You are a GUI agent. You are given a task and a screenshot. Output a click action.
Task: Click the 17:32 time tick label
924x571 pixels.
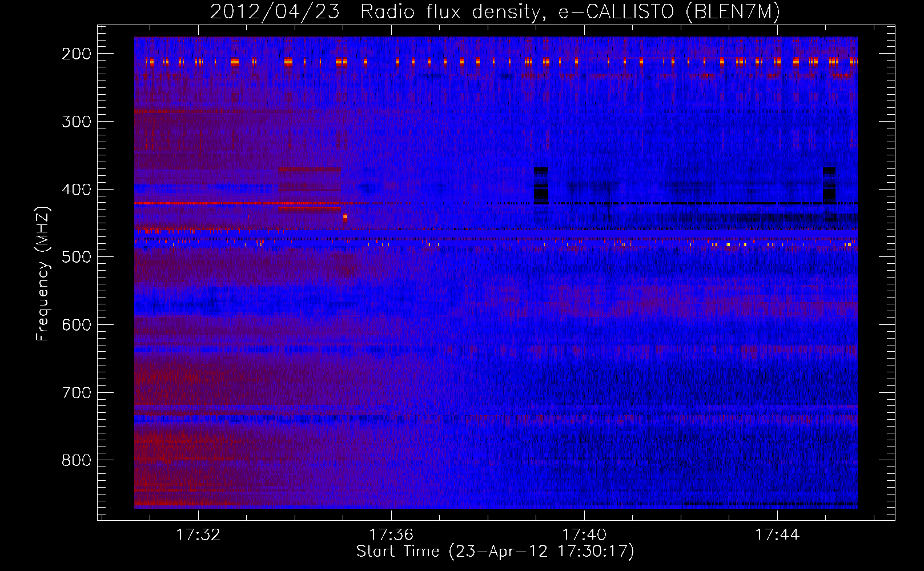coord(198,535)
